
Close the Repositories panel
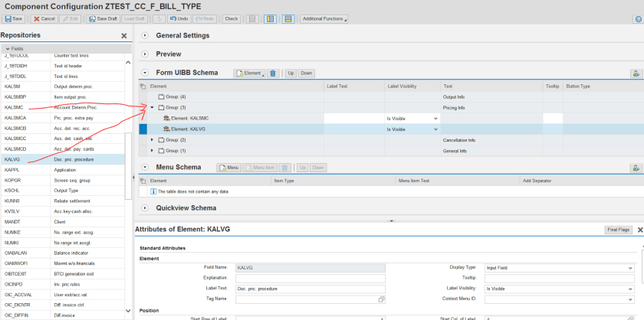(124, 36)
